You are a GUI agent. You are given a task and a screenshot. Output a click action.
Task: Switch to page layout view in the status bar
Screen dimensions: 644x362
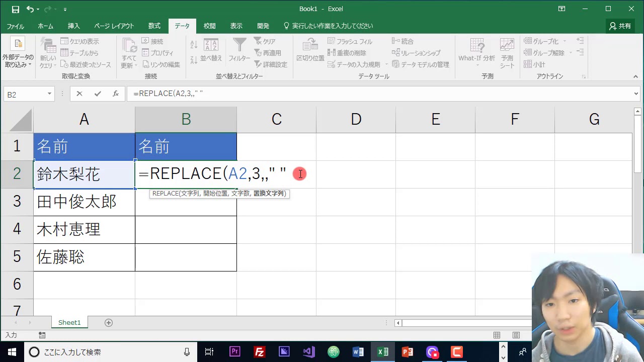pyautogui.click(x=516, y=335)
